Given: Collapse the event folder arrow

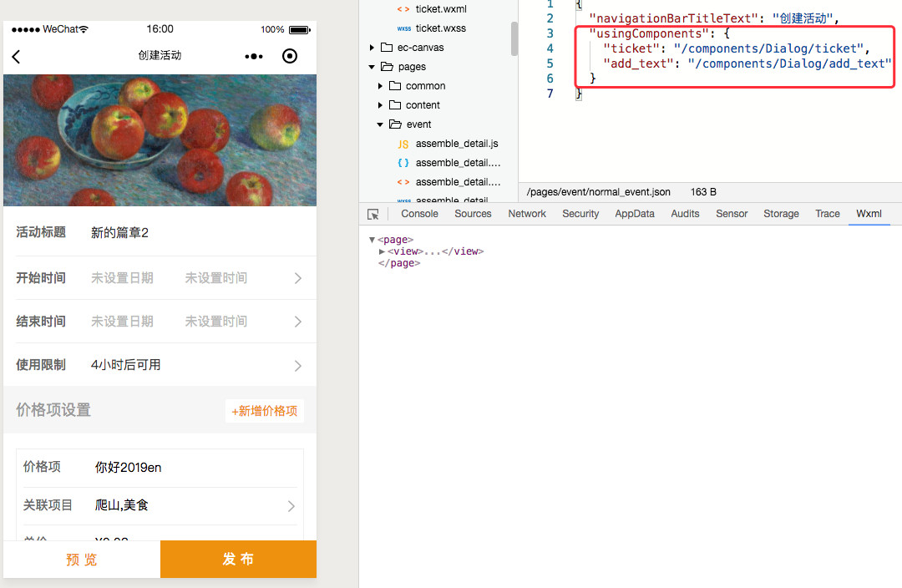Looking at the screenshot, I should pos(380,124).
